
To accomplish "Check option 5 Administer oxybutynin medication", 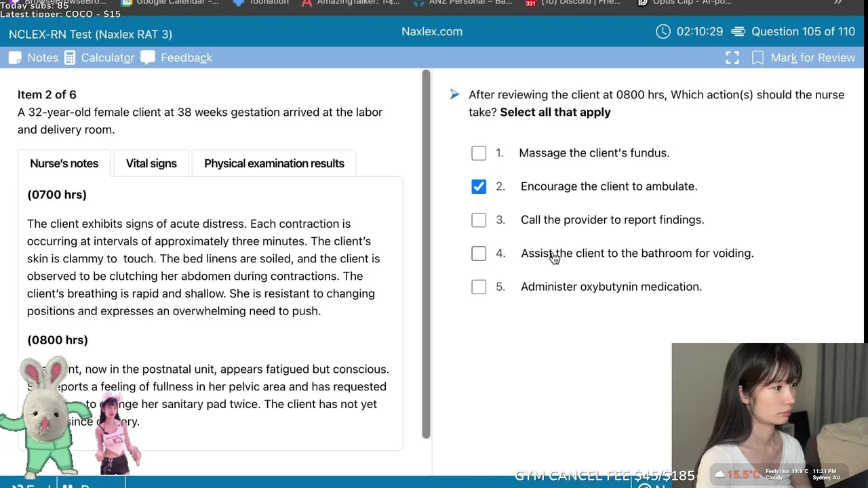I will point(479,287).
